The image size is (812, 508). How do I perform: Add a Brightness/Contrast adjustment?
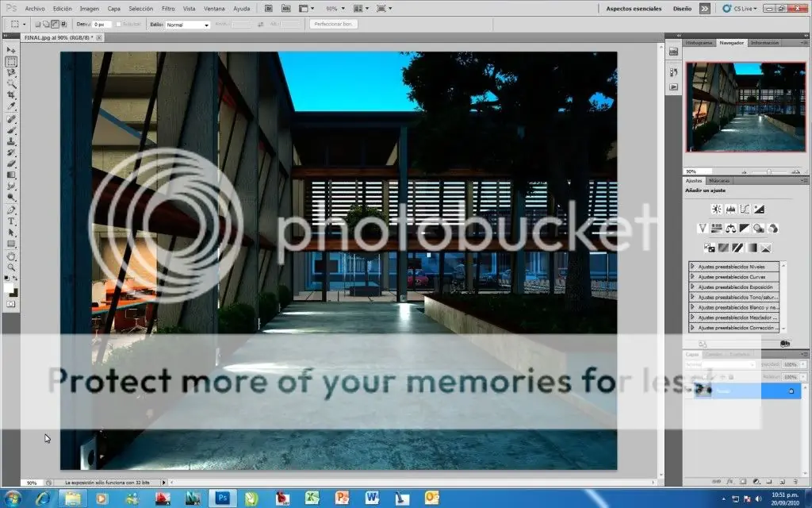point(717,209)
